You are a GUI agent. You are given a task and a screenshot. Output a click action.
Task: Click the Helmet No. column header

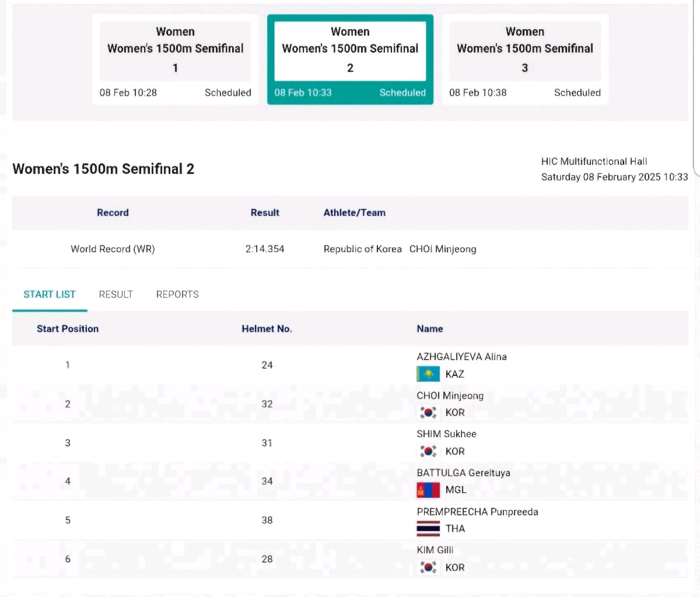(267, 329)
